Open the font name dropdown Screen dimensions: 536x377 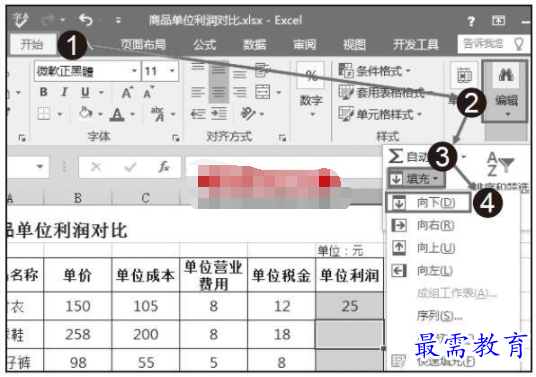135,71
